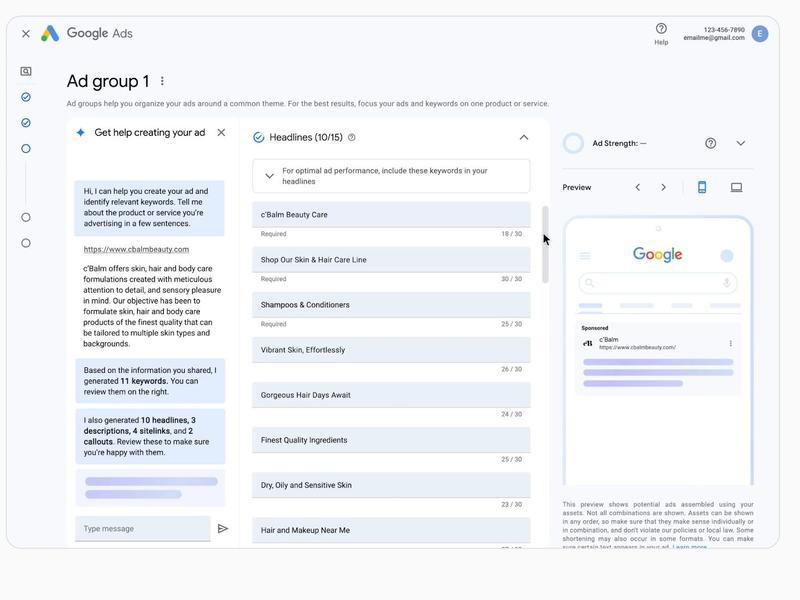Click the headlines list scrollbar
The width and height of the screenshot is (800, 600).
coord(545,244)
